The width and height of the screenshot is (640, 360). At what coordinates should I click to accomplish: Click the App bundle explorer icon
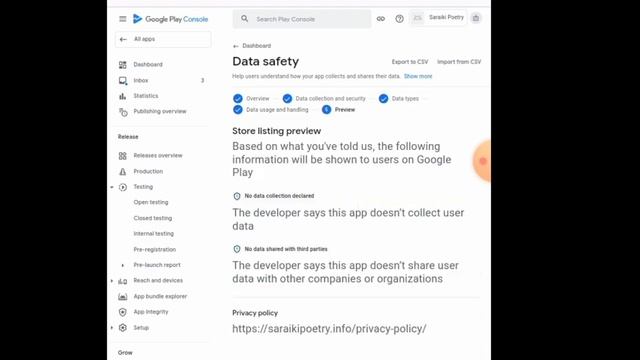tap(122, 296)
